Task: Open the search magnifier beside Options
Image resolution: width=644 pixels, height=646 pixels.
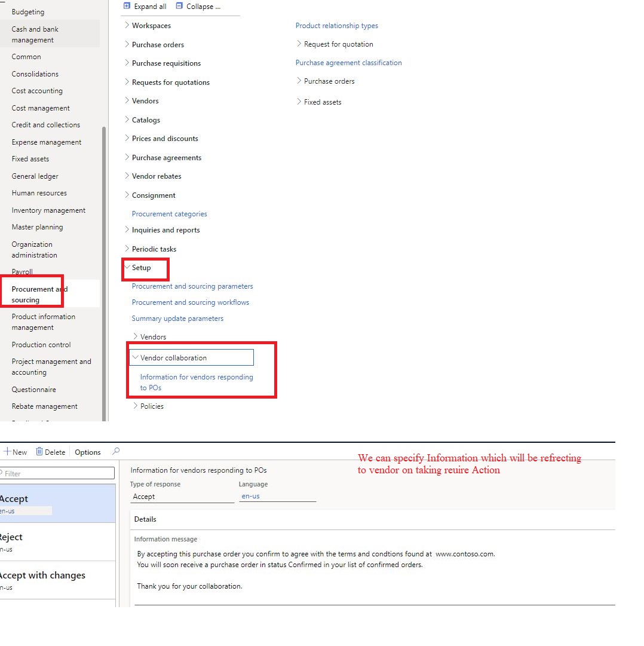Action: click(x=115, y=451)
